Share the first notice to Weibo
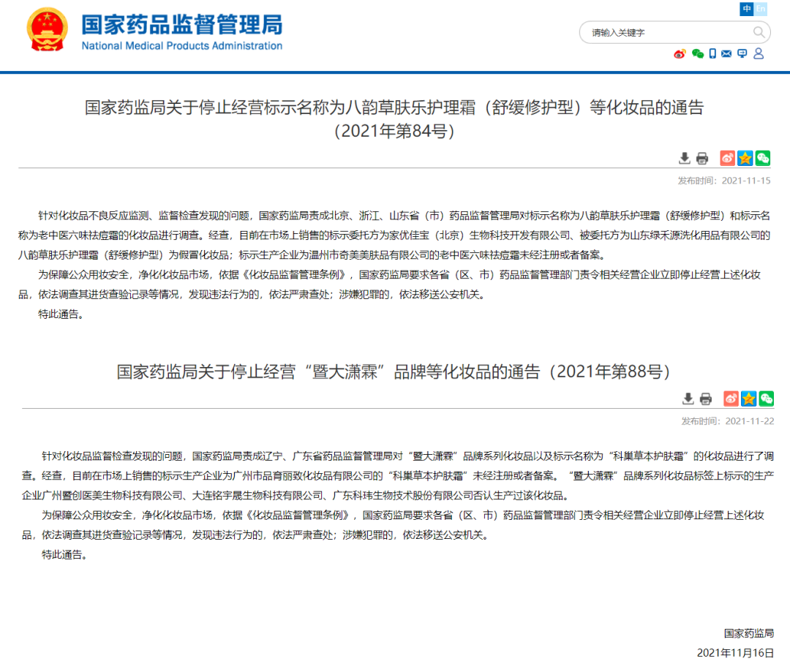Screen dimensions: 790x672 tap(727, 157)
